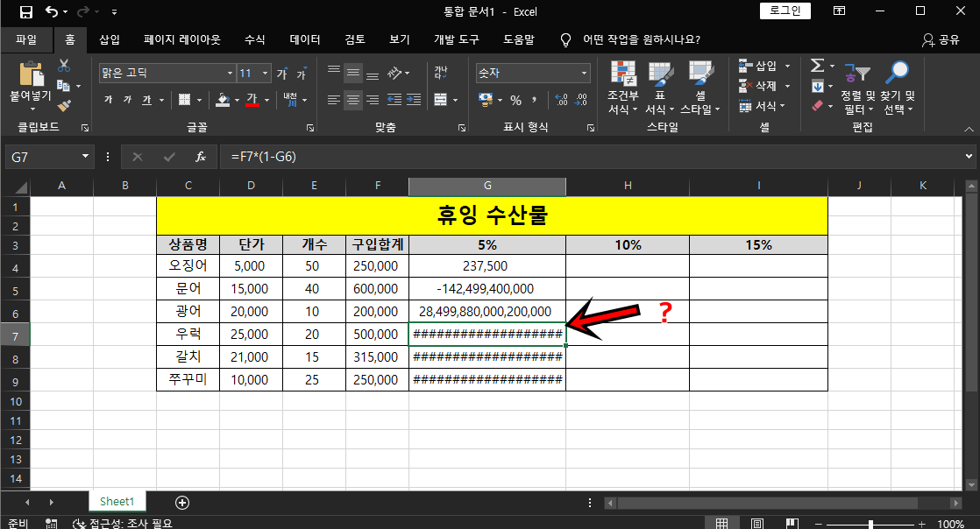This screenshot has height=529, width=980.
Task: Expand the formula bar
Action: coord(969,157)
